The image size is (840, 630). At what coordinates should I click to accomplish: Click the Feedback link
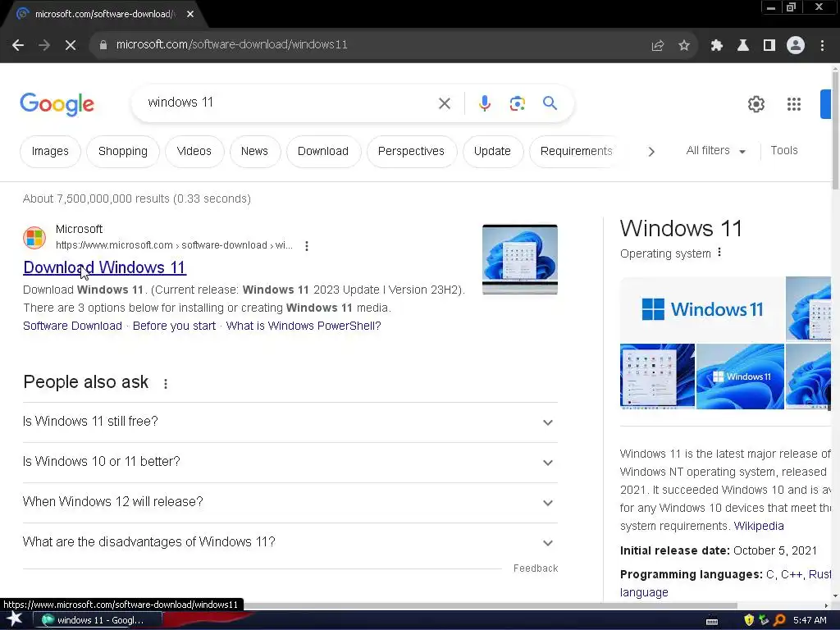[x=535, y=568]
